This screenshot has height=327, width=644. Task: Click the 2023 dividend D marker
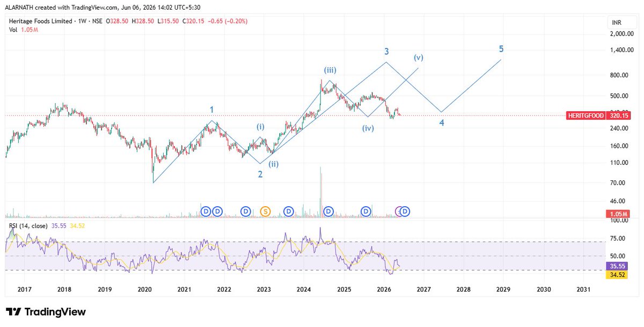289,212
